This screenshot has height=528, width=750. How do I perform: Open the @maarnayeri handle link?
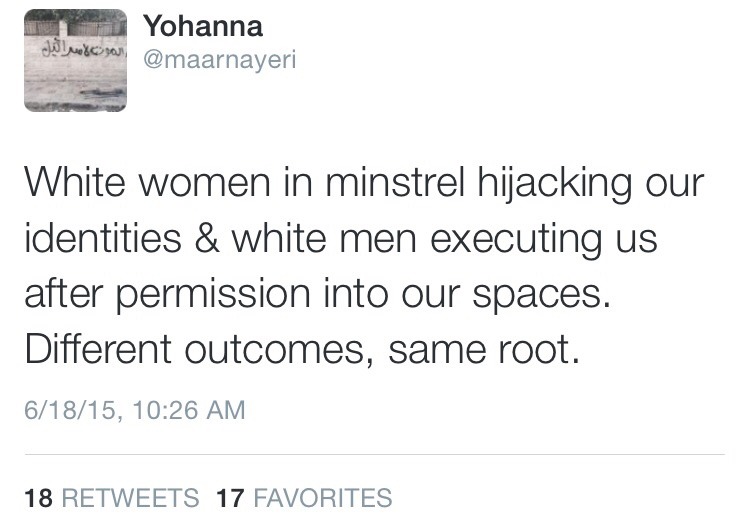220,61
